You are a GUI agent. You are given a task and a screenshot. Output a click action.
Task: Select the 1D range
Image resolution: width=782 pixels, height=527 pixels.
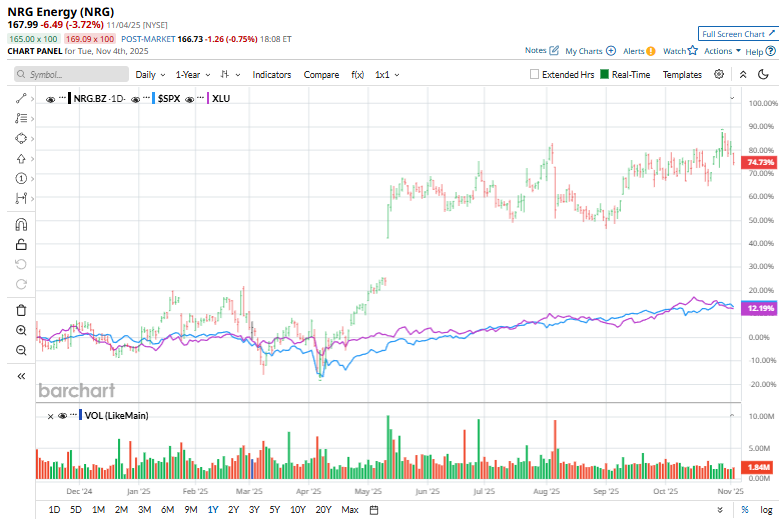[x=54, y=510]
